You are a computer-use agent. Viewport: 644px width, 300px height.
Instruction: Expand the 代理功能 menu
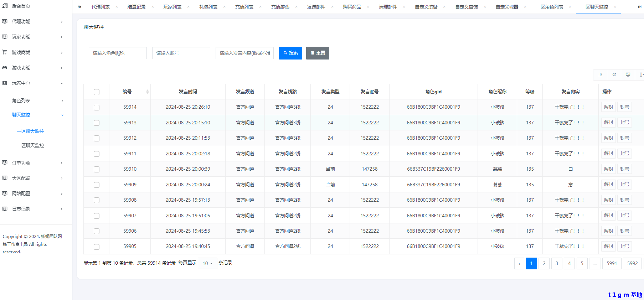pyautogui.click(x=62, y=22)
